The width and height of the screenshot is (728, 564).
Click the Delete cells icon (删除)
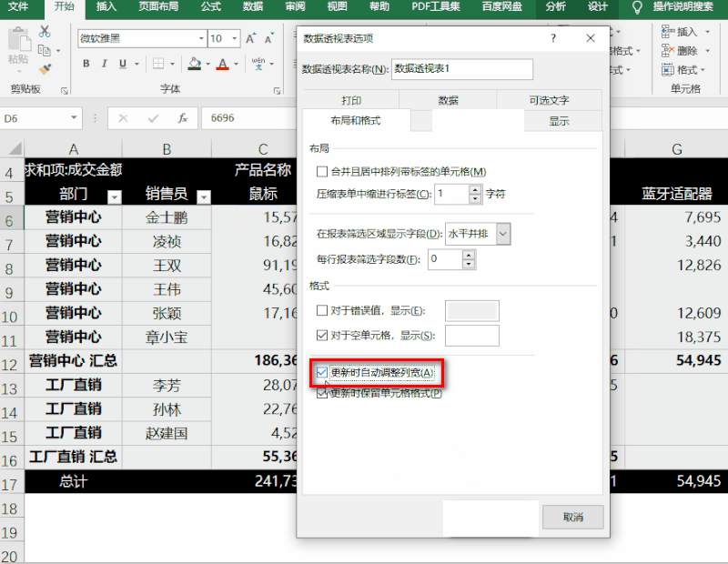(x=668, y=50)
